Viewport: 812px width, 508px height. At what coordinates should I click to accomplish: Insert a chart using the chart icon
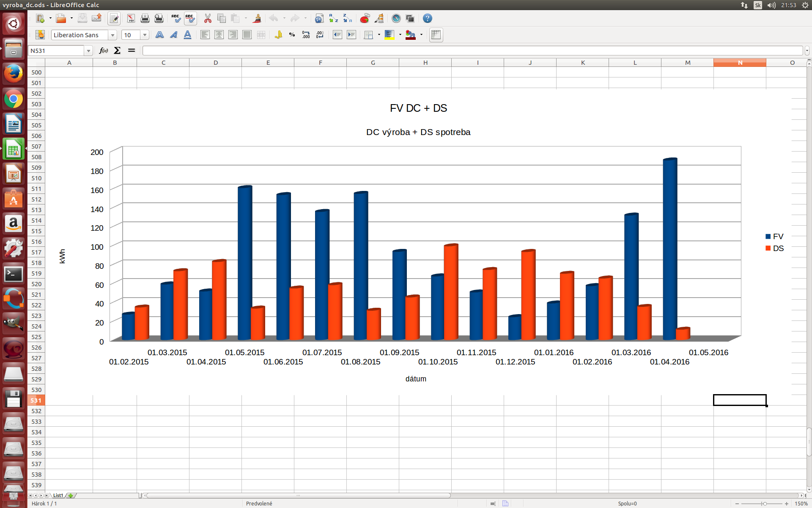(365, 18)
